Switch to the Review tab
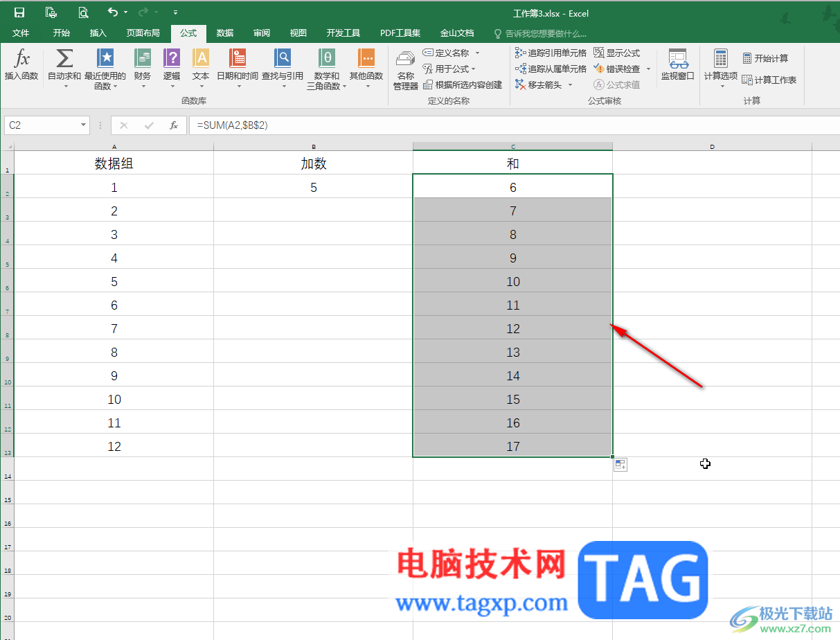The height and width of the screenshot is (640, 840). click(x=262, y=33)
